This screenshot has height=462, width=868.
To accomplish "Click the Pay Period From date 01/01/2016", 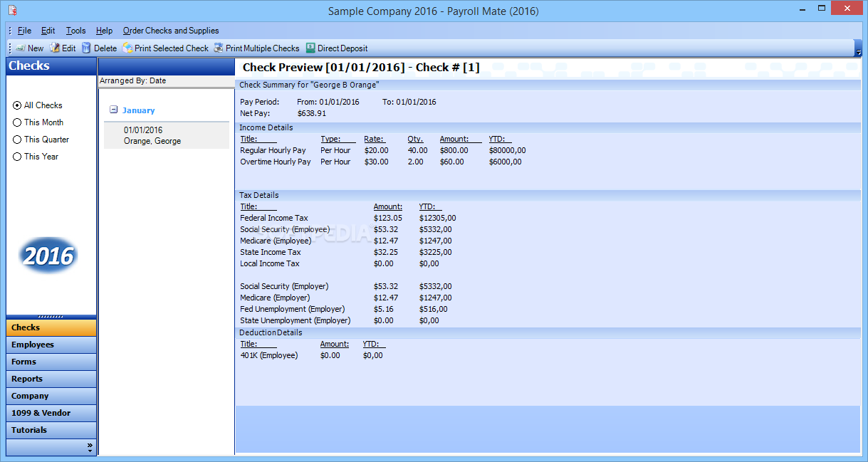I will (x=339, y=102).
